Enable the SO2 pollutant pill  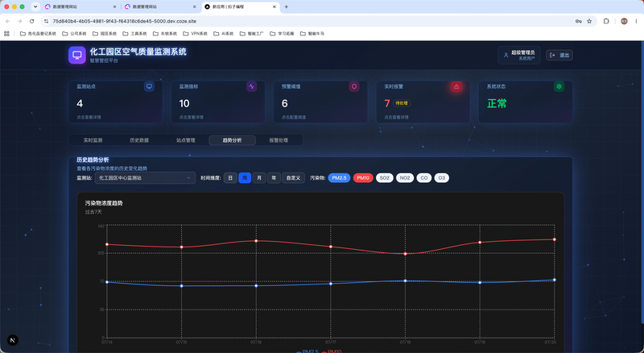tap(385, 178)
